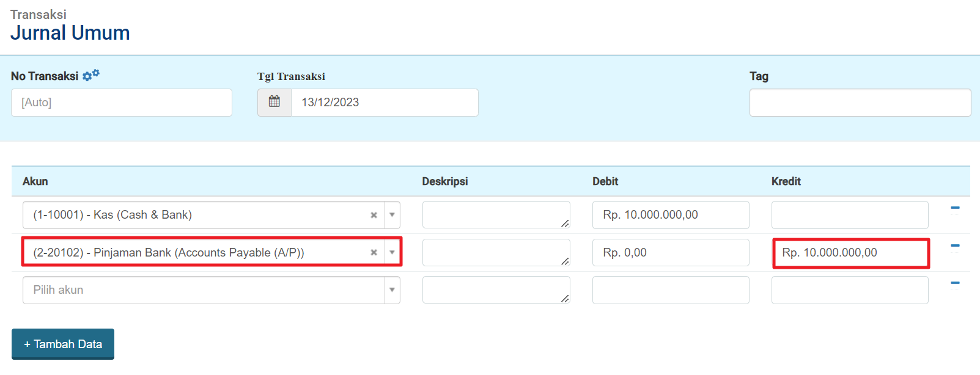Viewport: 980px width, 375px height.
Task: Click the Kas row description box
Action: (x=495, y=215)
